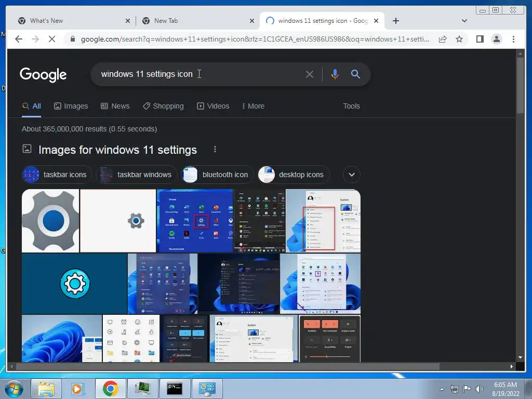Screen dimensions: 532x399
Task: Filter images by bluetooth icon chip
Action: (x=217, y=175)
